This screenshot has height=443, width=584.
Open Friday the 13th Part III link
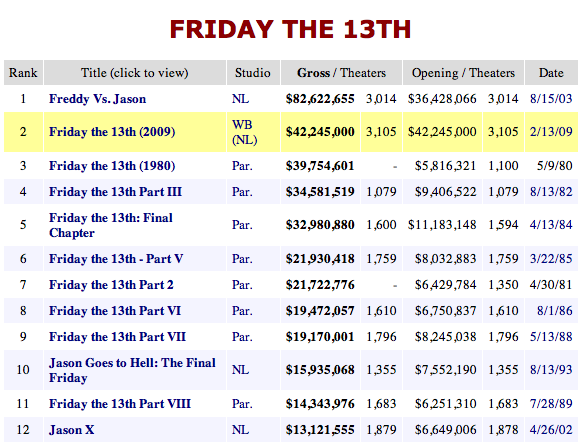pos(115,192)
